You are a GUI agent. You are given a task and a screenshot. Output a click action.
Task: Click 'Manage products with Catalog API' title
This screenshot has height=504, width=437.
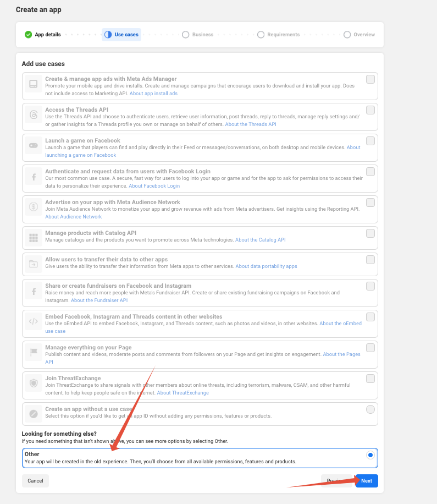pyautogui.click(x=91, y=233)
